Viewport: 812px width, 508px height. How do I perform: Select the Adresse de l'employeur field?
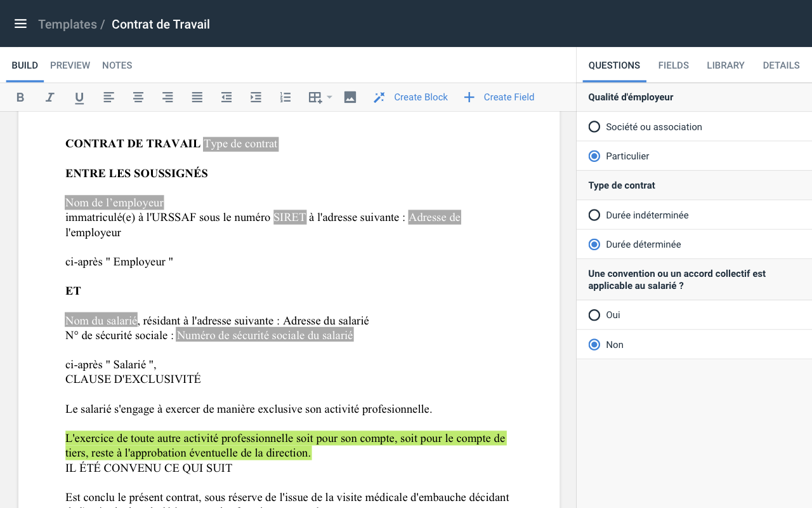click(x=435, y=217)
